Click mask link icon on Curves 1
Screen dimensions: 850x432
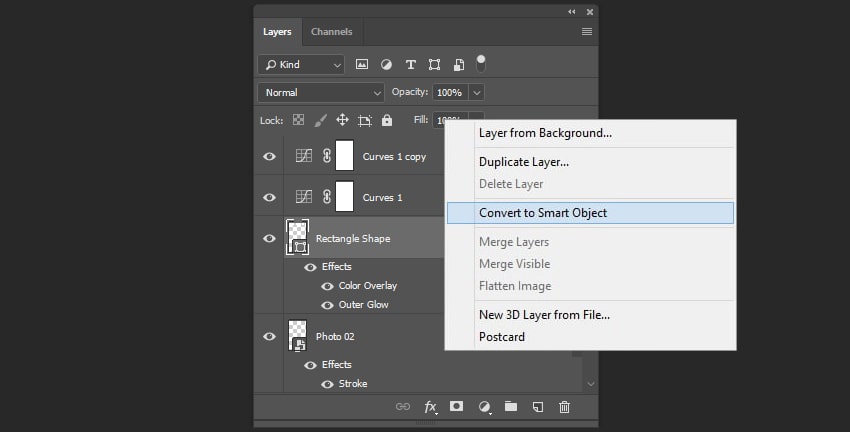coord(326,197)
